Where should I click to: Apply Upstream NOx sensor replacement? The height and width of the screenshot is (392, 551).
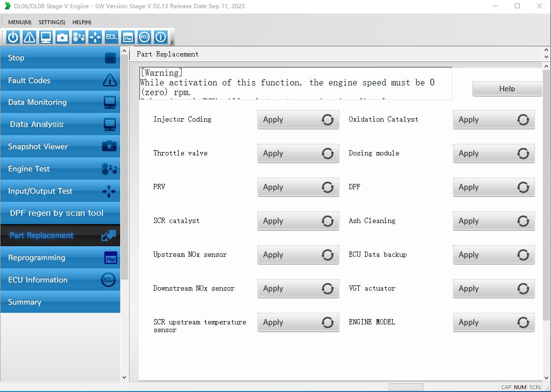[x=298, y=255]
